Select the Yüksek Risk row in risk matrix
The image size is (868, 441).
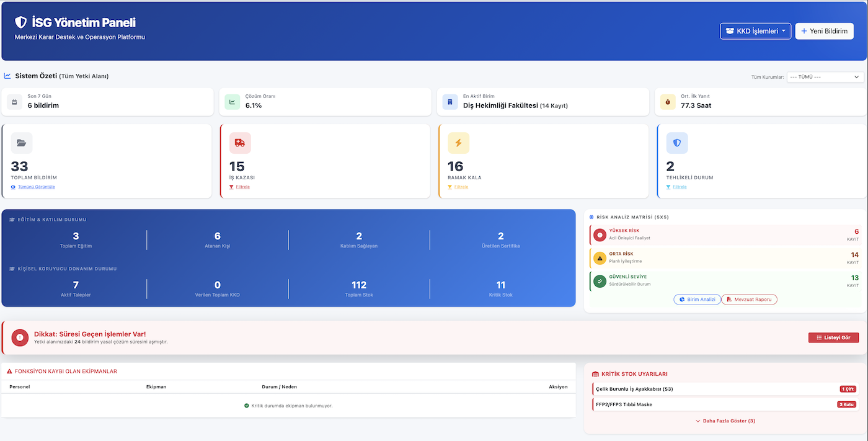click(x=725, y=235)
